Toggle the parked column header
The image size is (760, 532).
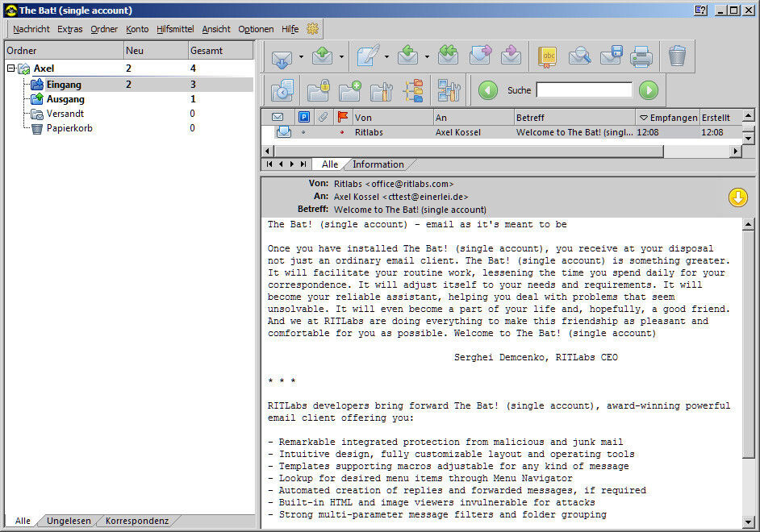tap(303, 118)
